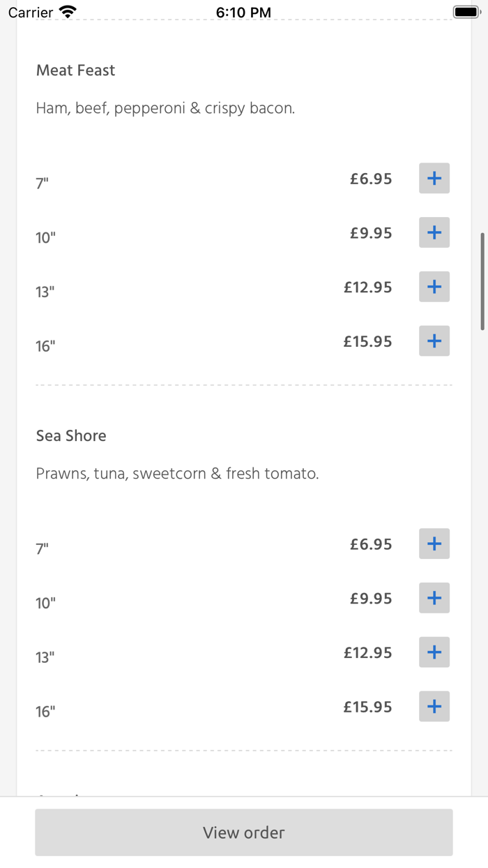Tap the Wi-Fi status icon
This screenshot has width=488, height=868.
pos(68,12)
